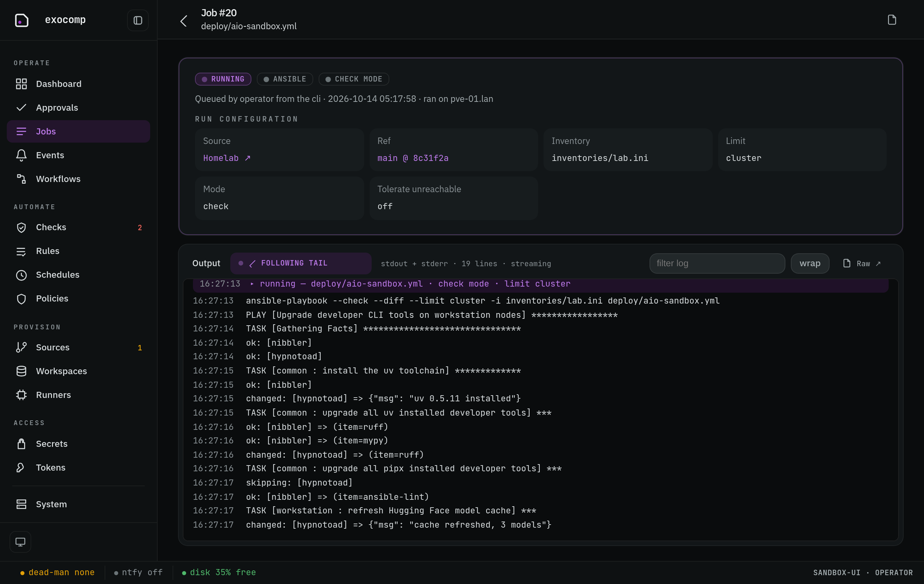Viewport: 924px width, 584px height.
Task: Click the Sources git branch icon
Action: (21, 347)
